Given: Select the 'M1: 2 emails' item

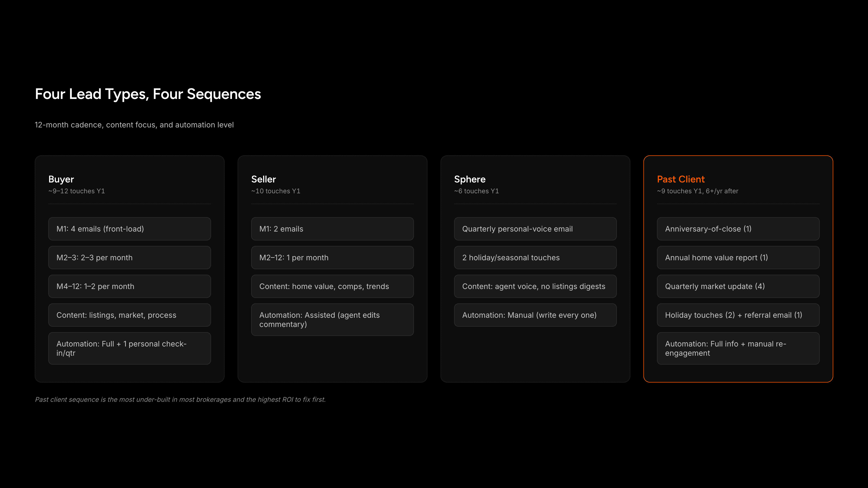Looking at the screenshot, I should (333, 229).
